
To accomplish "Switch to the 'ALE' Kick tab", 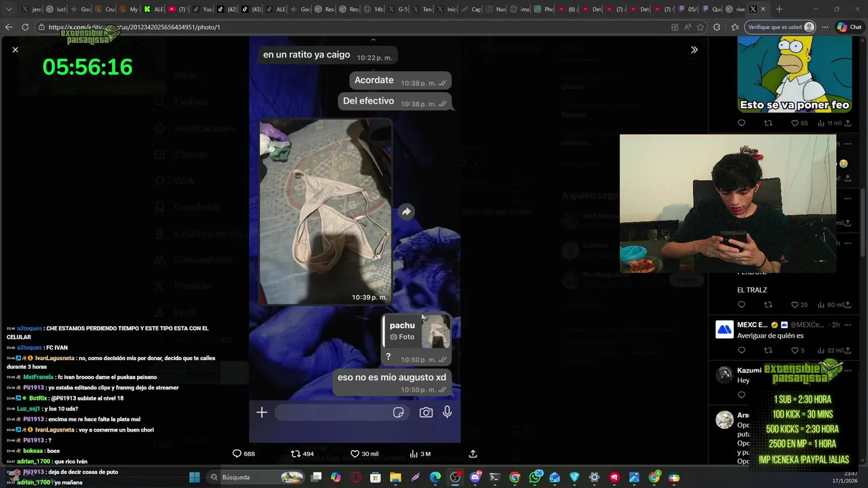I will tap(154, 9).
